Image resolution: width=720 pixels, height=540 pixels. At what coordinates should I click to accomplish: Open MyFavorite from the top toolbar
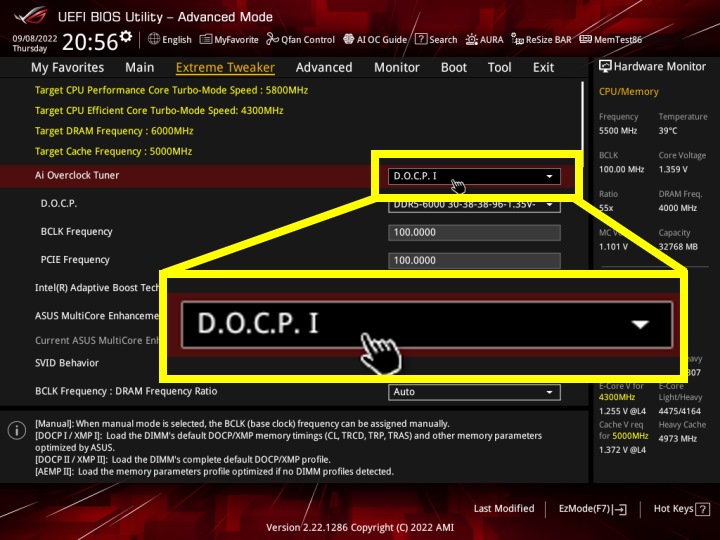229,39
